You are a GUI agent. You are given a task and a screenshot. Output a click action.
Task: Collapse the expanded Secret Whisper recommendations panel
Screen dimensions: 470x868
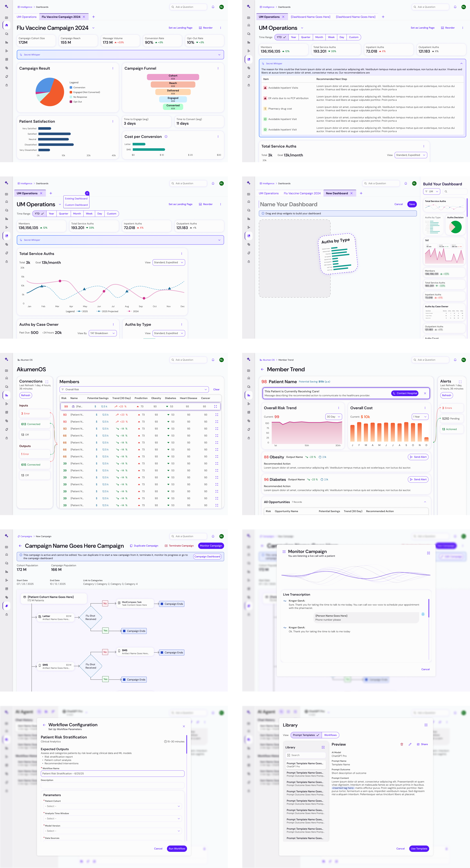pos(461,63)
